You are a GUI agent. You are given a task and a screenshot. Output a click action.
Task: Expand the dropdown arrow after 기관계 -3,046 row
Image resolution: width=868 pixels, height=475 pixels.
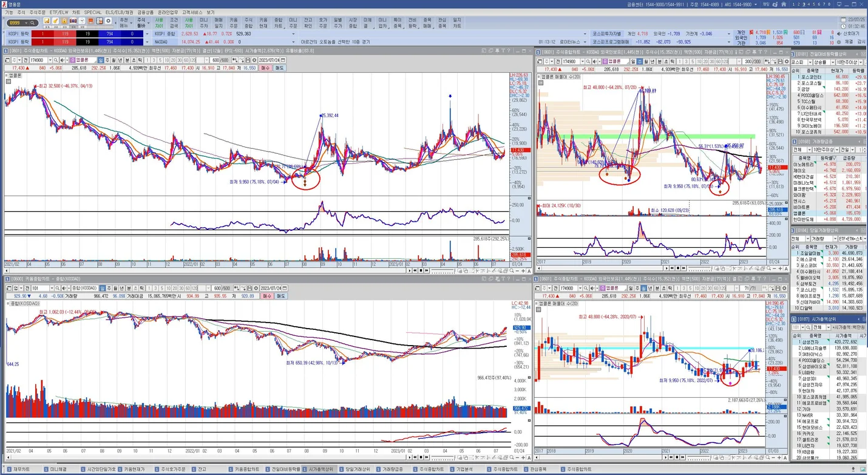click(728, 33)
